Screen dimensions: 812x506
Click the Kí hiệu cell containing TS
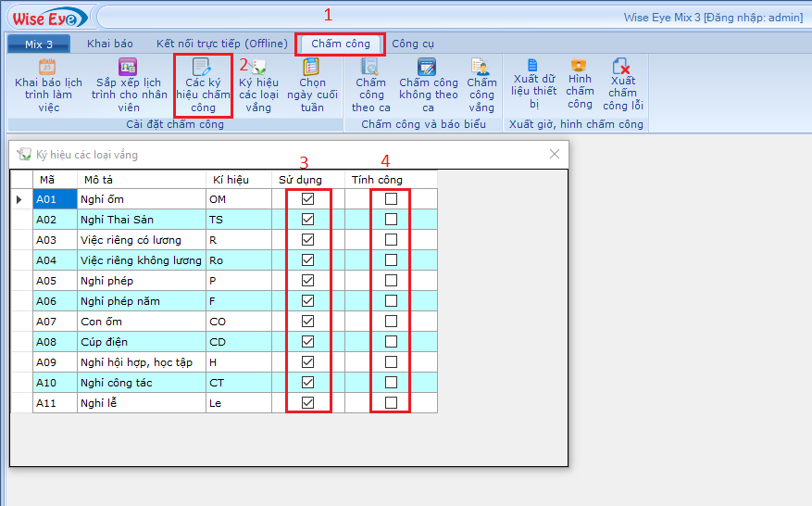point(238,220)
